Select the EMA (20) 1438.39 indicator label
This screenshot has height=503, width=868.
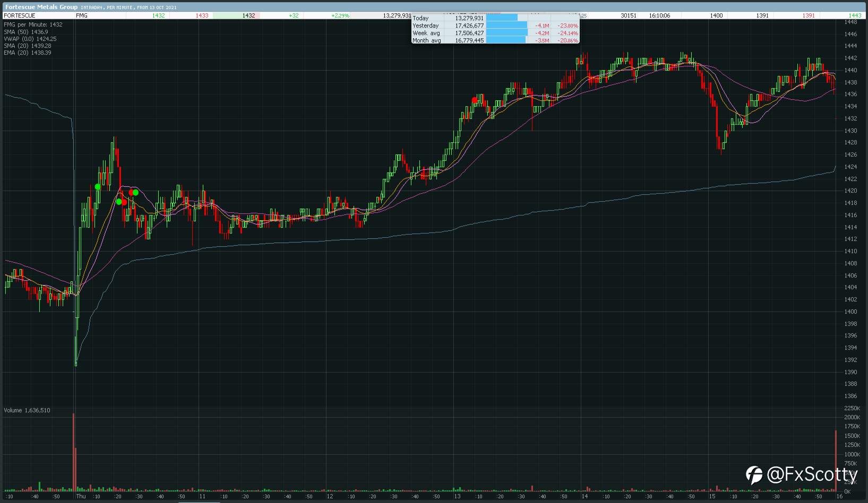(x=28, y=53)
